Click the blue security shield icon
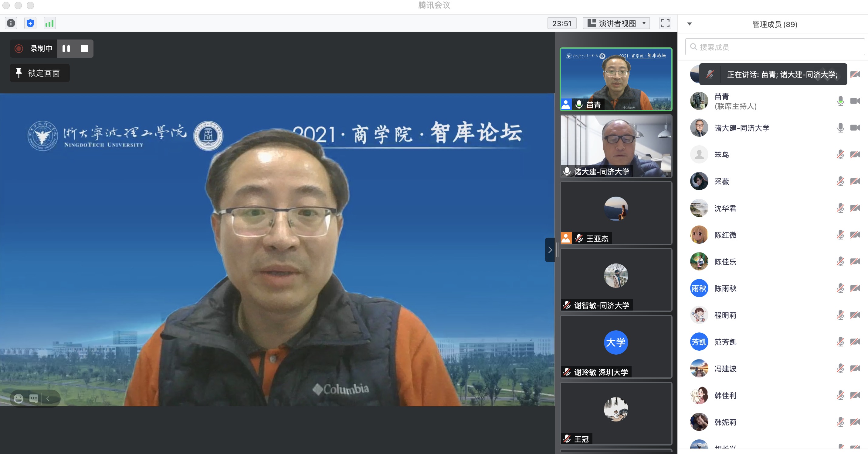The image size is (868, 454). click(x=30, y=23)
